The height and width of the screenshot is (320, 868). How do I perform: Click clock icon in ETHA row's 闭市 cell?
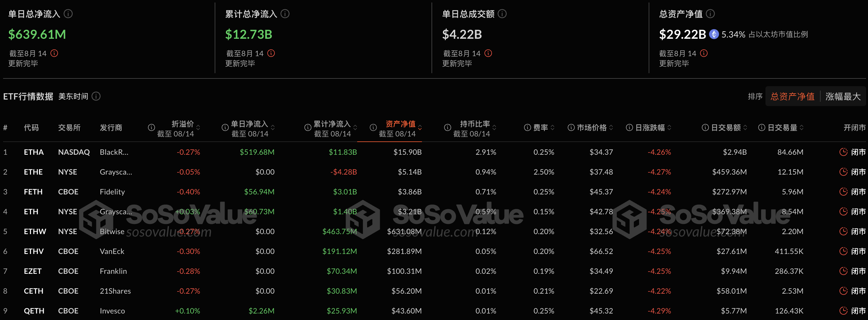click(844, 152)
